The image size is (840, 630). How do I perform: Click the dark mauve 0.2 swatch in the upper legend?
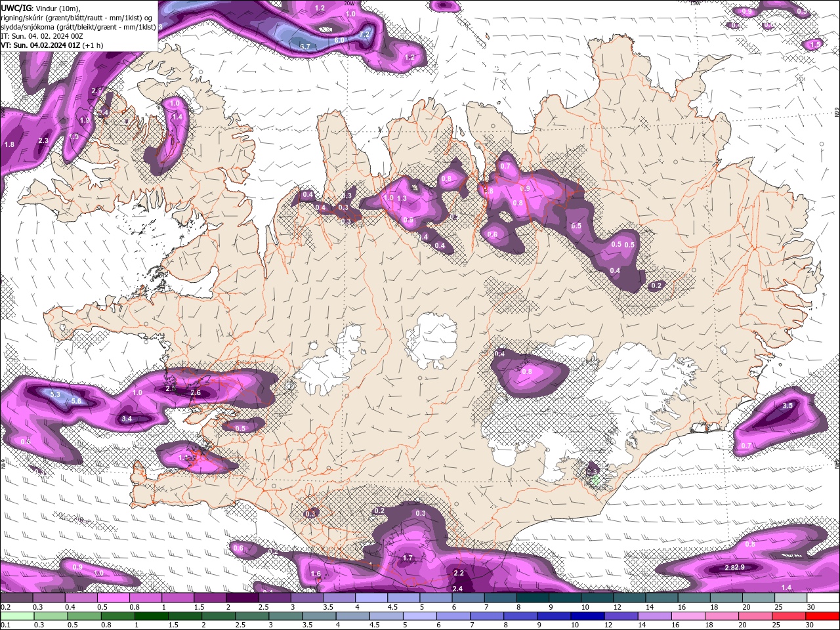click(16, 598)
